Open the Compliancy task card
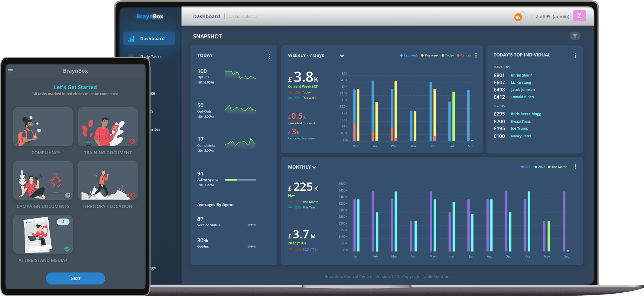This screenshot has height=296, width=644. pyautogui.click(x=43, y=127)
